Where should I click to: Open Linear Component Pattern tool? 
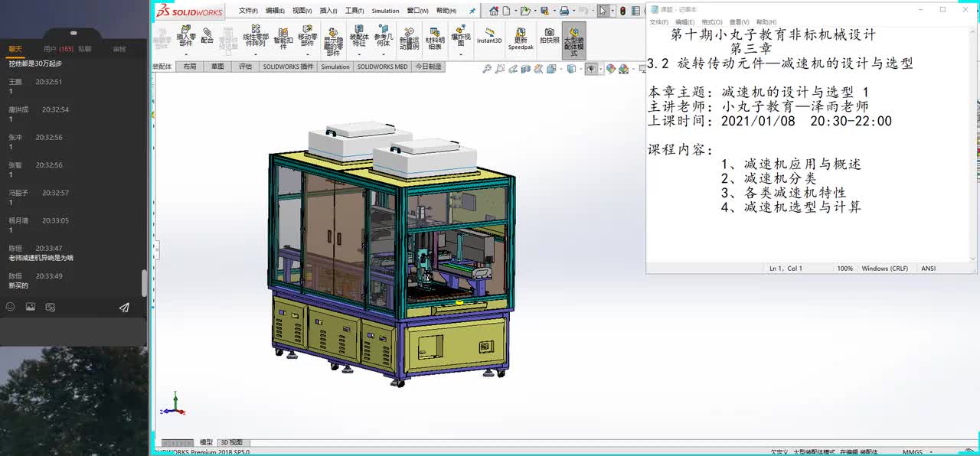(x=256, y=36)
